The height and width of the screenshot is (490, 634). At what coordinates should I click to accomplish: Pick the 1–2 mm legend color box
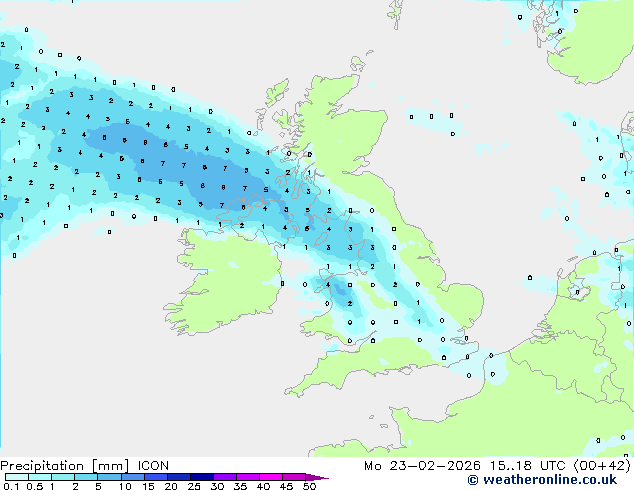pos(63,477)
